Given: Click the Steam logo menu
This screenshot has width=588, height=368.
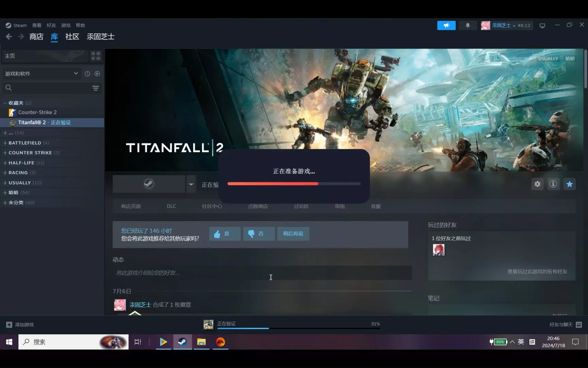Looking at the screenshot, I should (x=16, y=25).
